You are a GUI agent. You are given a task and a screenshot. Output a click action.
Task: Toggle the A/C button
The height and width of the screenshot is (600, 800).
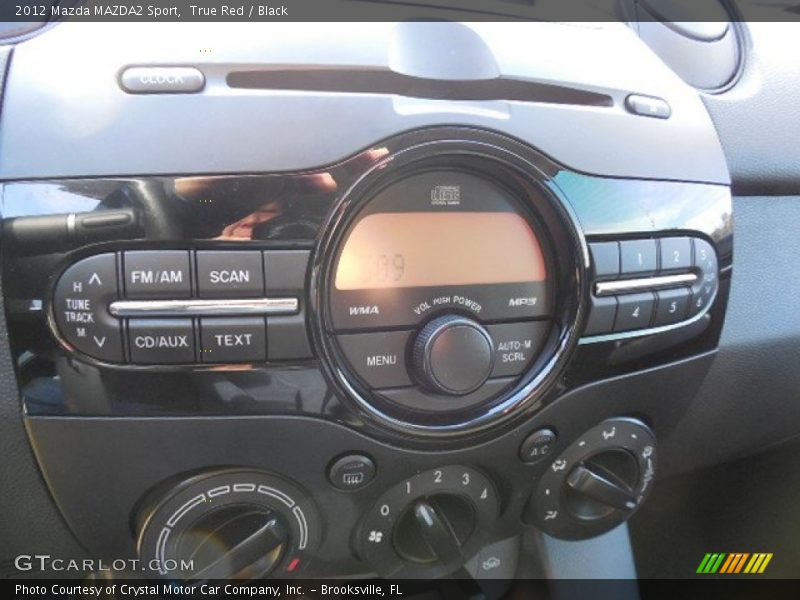(x=538, y=446)
